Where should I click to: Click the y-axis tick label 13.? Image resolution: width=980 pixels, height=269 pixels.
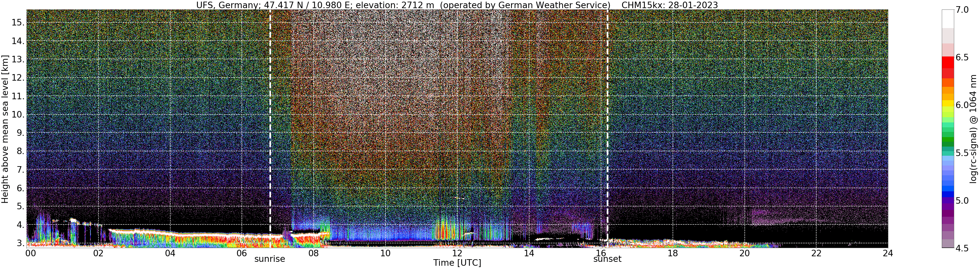(18, 59)
